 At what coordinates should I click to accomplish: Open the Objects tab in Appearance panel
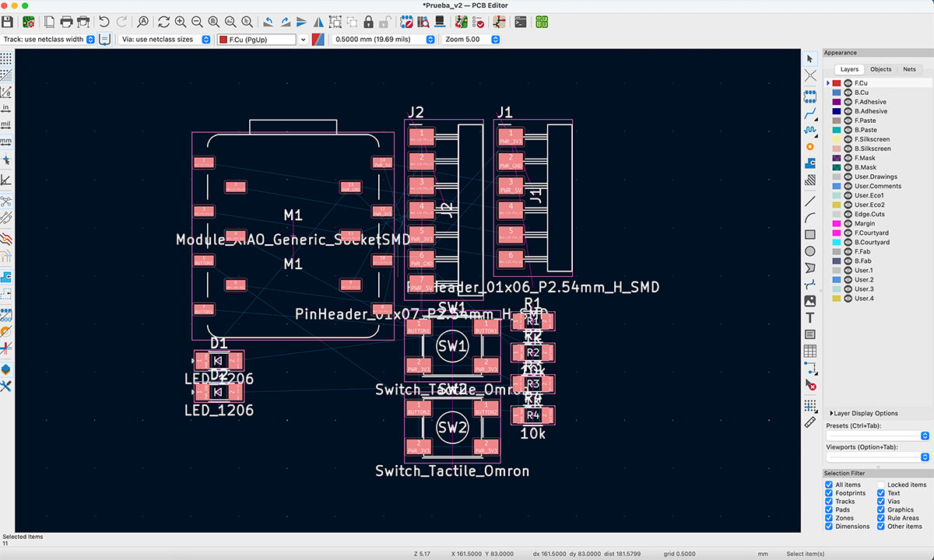(x=880, y=69)
